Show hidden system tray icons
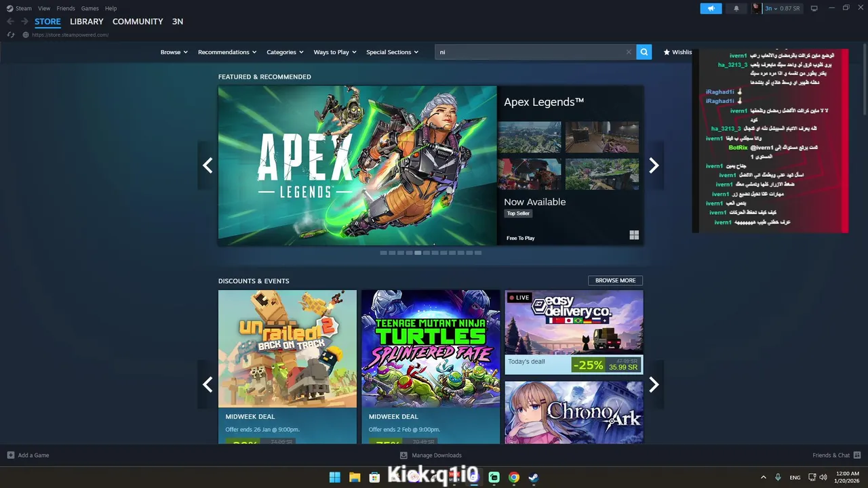 click(764, 477)
